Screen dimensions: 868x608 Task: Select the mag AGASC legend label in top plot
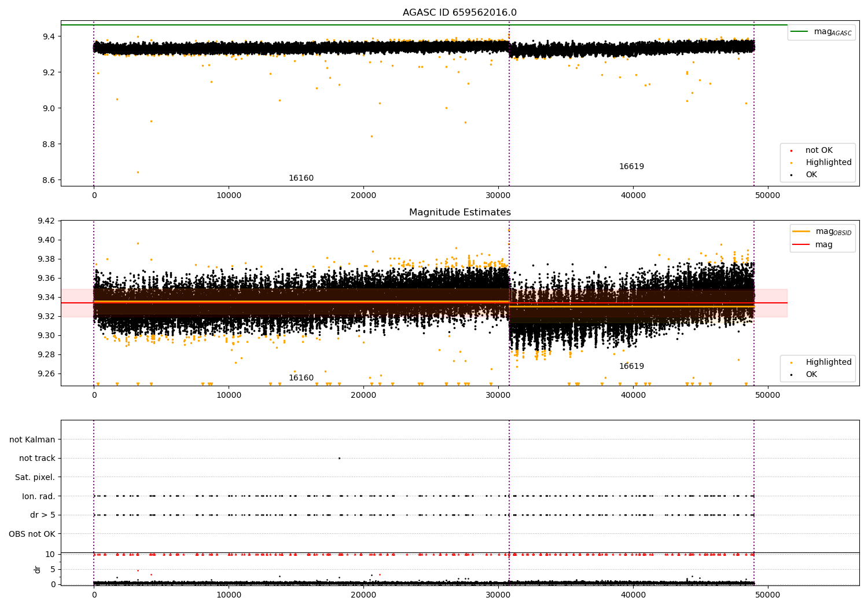[833, 32]
